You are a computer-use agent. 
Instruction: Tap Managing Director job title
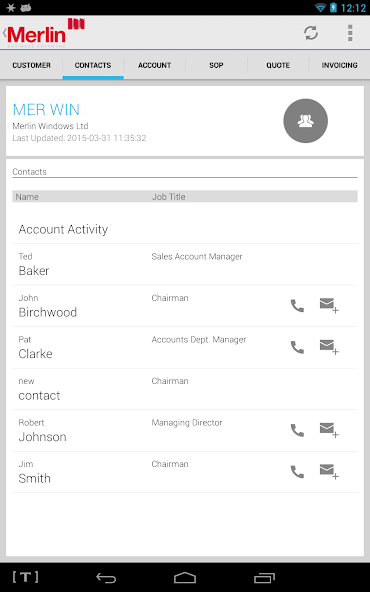(x=187, y=423)
